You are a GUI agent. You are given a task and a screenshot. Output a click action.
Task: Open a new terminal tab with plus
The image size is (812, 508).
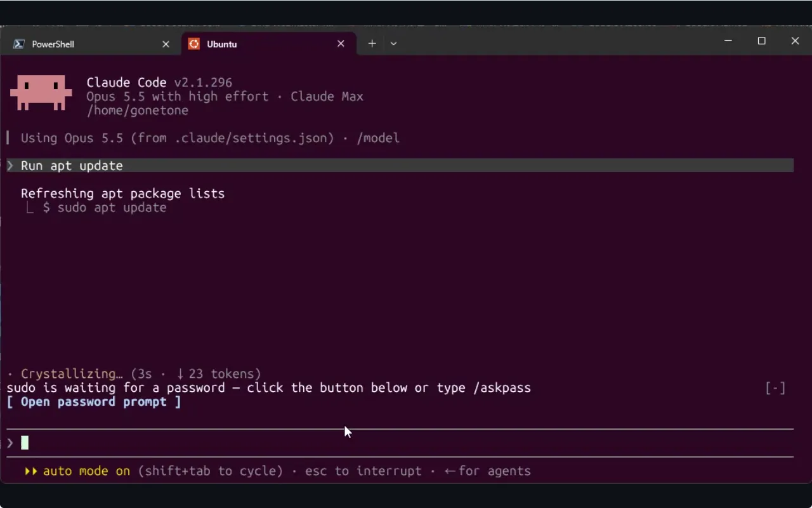(372, 43)
